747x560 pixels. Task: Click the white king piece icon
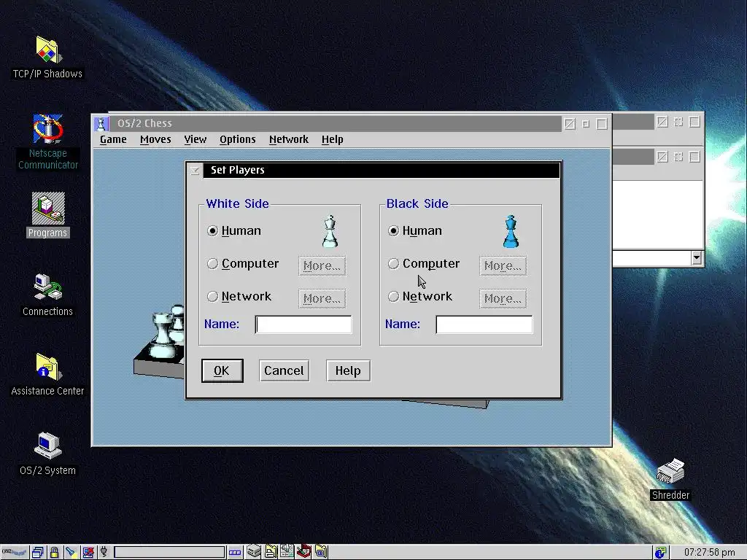330,231
